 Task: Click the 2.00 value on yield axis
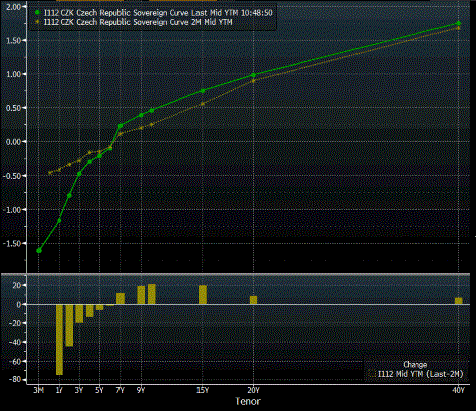point(13,7)
